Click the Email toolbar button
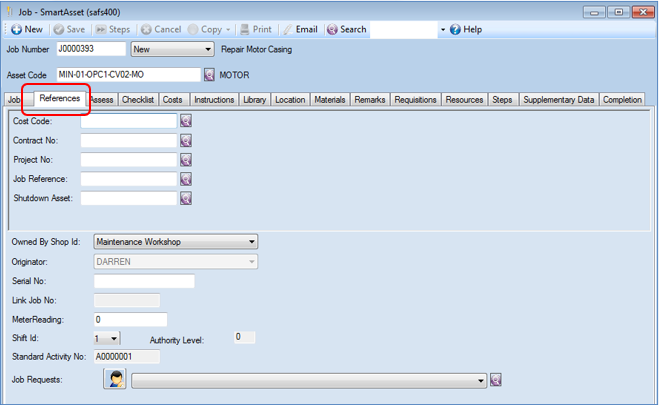The image size is (659, 405). point(301,29)
